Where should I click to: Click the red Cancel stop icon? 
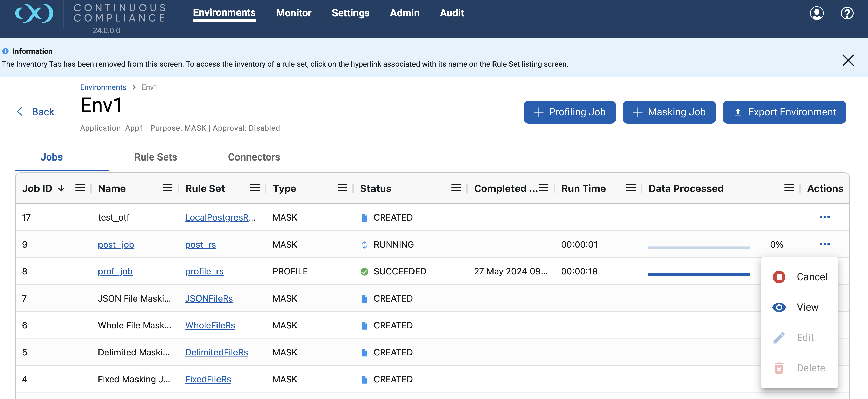pyautogui.click(x=779, y=277)
